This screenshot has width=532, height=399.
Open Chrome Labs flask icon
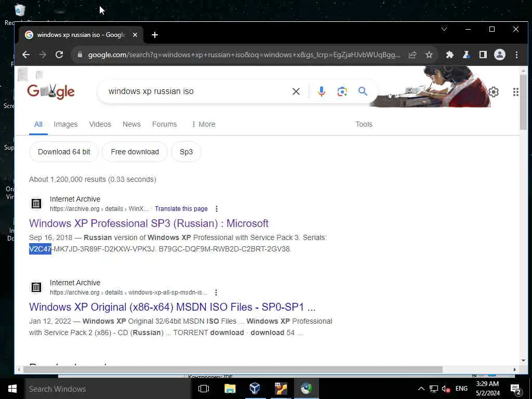click(x=466, y=55)
